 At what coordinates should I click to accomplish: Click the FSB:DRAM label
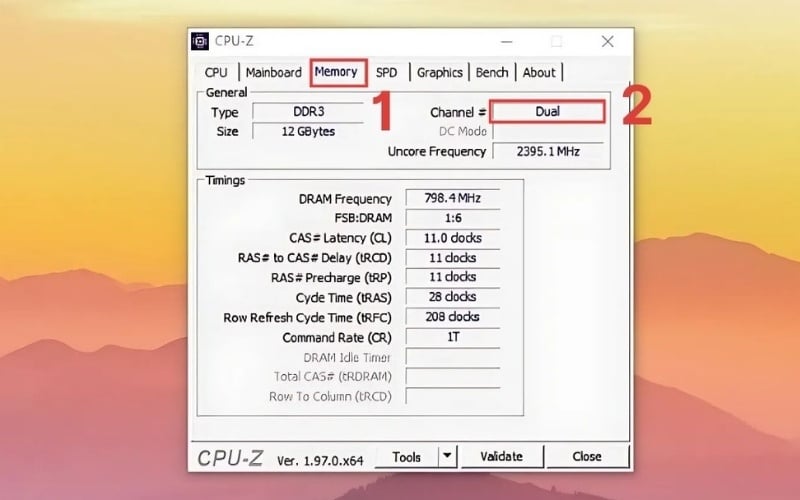point(363,218)
